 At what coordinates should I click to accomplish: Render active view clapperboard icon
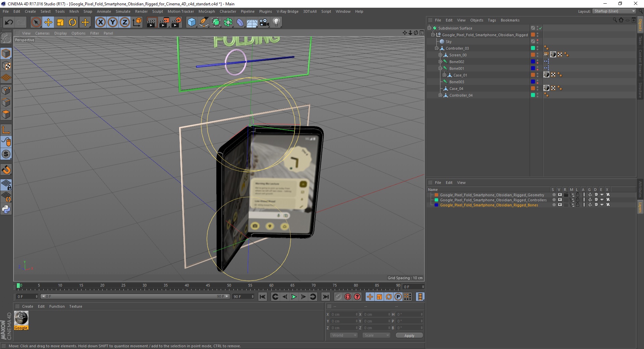tap(152, 22)
